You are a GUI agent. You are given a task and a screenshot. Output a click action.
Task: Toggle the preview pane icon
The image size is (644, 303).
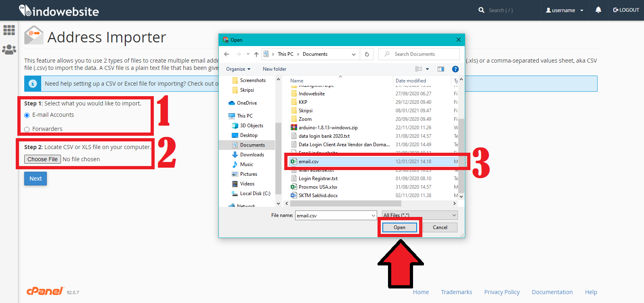coord(441,69)
